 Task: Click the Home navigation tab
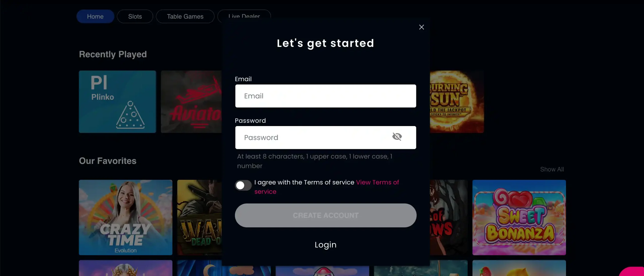pos(95,16)
